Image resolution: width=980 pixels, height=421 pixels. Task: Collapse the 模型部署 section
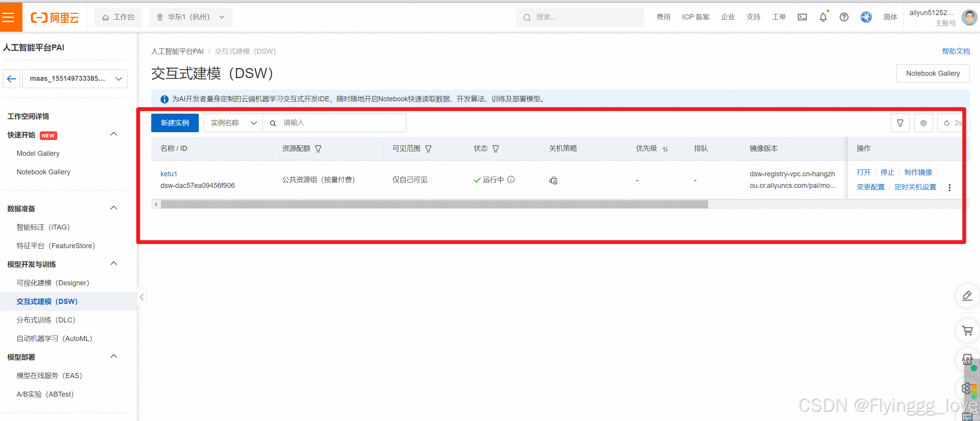click(x=114, y=356)
